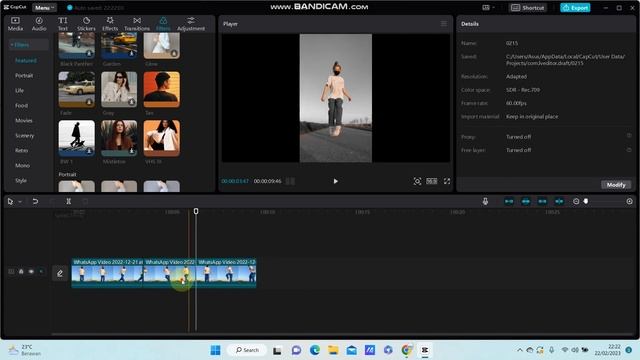
Task: Toggle the main track magnet icon
Action: pyautogui.click(x=509, y=201)
